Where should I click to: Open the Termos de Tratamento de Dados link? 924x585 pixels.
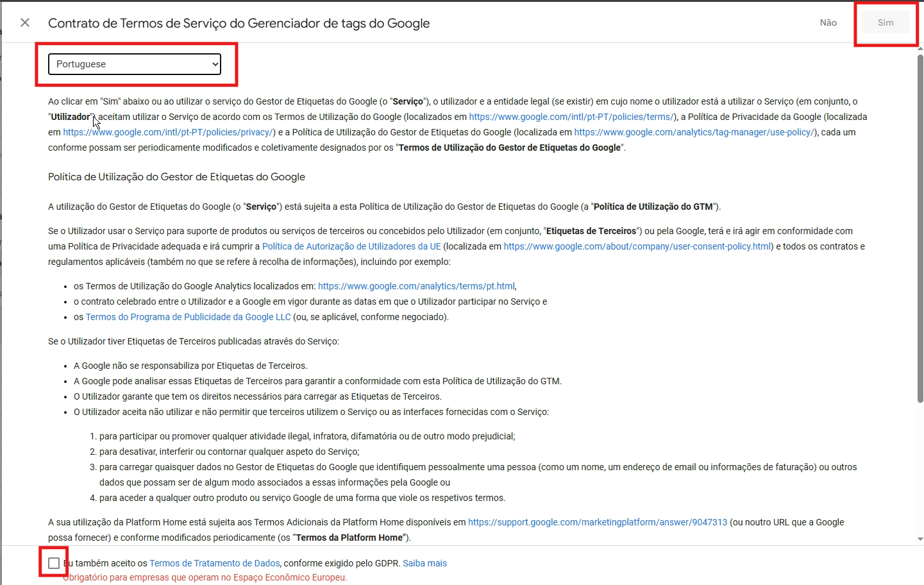[215, 563]
